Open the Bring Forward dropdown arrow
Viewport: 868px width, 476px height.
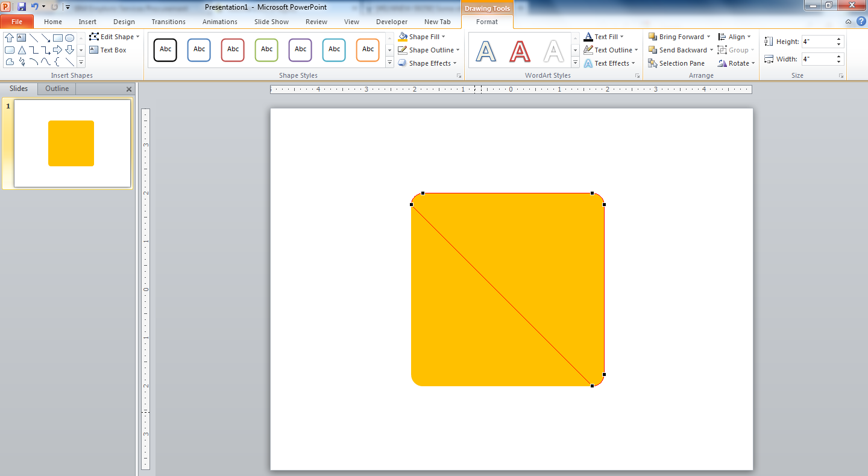tap(708, 37)
